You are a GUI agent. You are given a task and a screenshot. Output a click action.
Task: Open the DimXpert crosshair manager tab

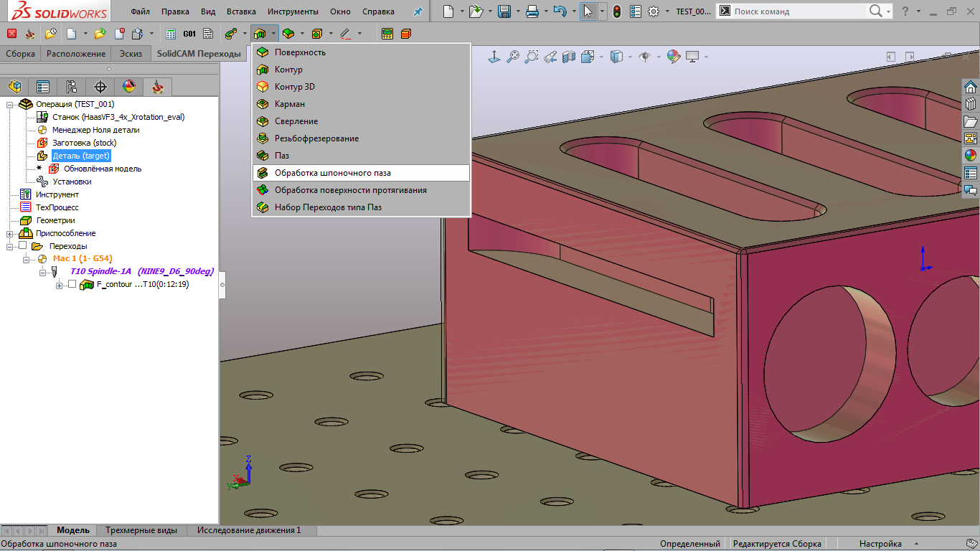click(100, 87)
